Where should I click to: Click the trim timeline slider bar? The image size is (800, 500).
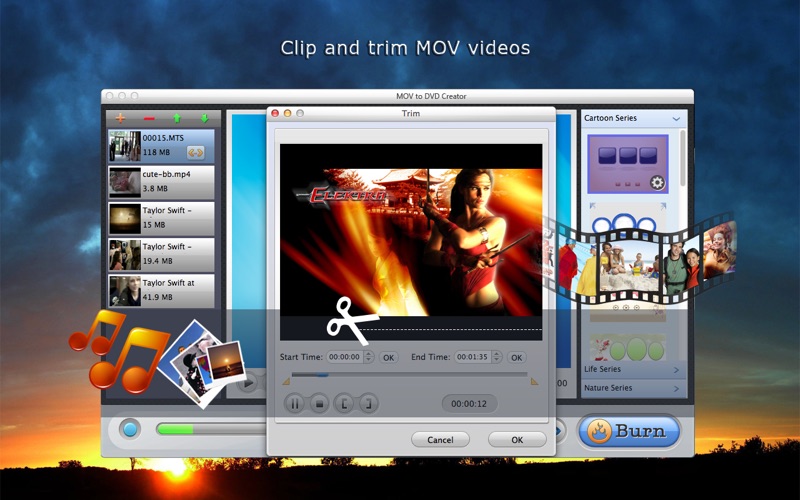point(409,375)
